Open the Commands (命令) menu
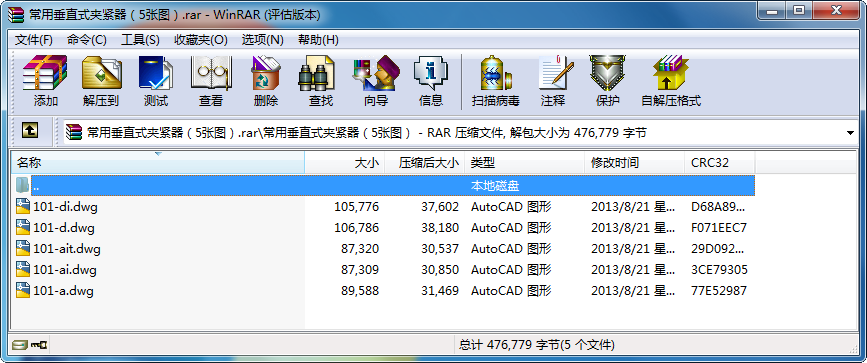This screenshot has width=867, height=363. [86, 40]
